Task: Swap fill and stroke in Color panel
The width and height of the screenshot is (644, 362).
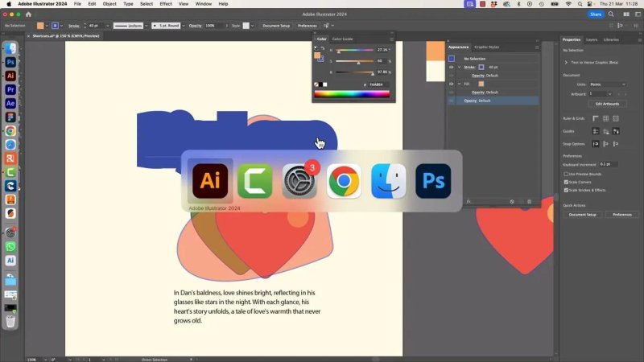Action: [323, 48]
